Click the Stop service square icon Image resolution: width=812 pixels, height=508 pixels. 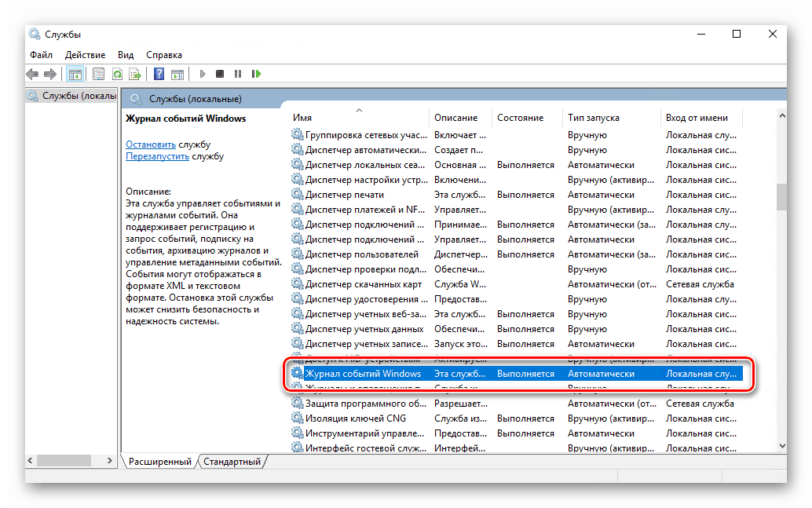[x=220, y=74]
